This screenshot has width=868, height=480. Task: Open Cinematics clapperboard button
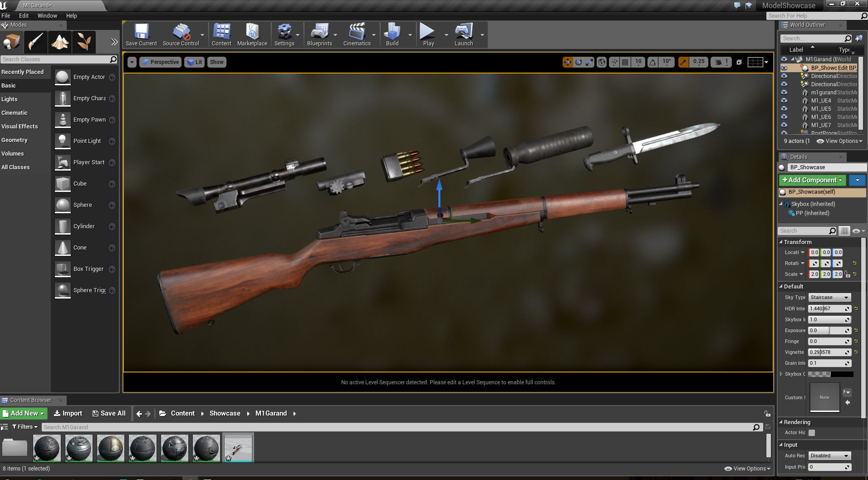click(x=357, y=34)
